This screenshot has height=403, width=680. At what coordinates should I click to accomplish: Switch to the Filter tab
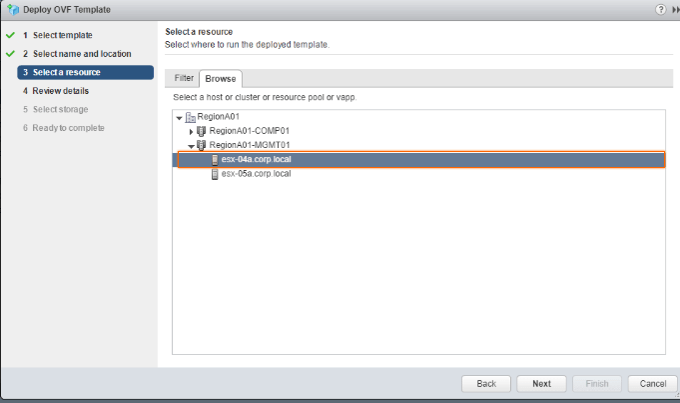184,78
